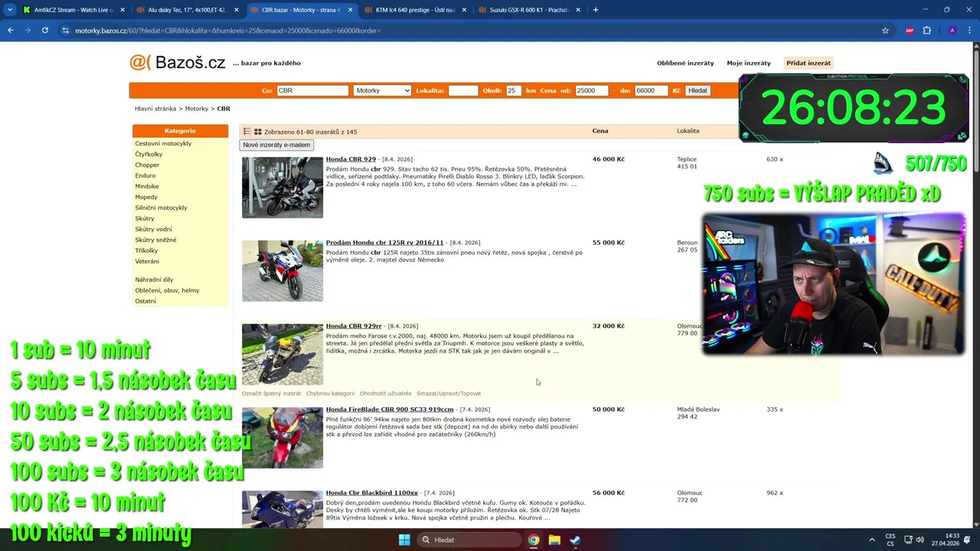Click Hlavní stránka breadcrumb
Viewport: 980px width, 551px height.
pos(155,109)
